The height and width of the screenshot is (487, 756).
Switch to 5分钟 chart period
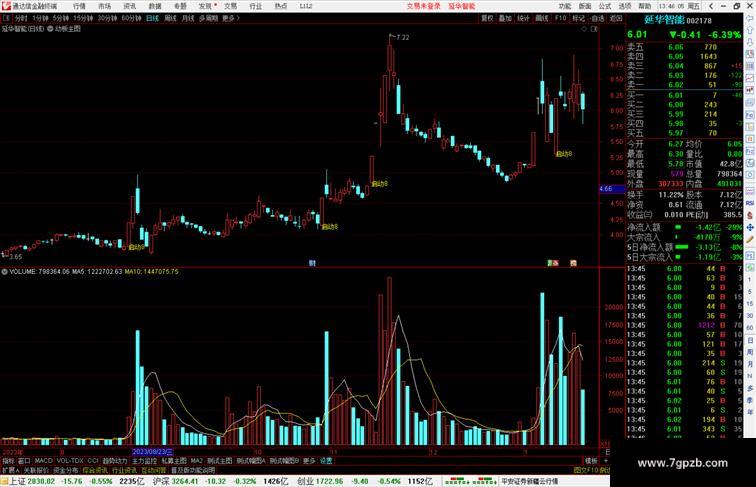(60, 18)
